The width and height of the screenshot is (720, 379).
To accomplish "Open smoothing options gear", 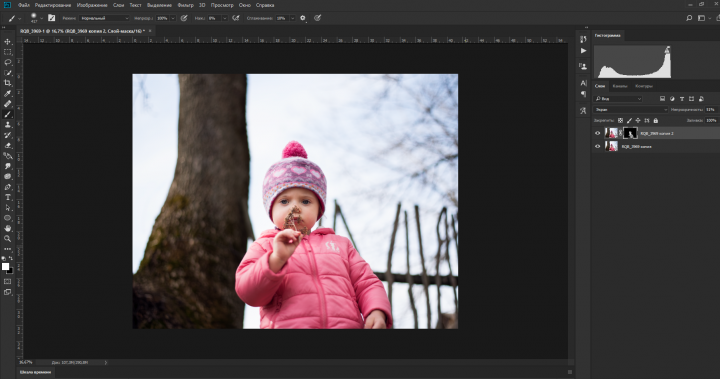I will click(303, 18).
